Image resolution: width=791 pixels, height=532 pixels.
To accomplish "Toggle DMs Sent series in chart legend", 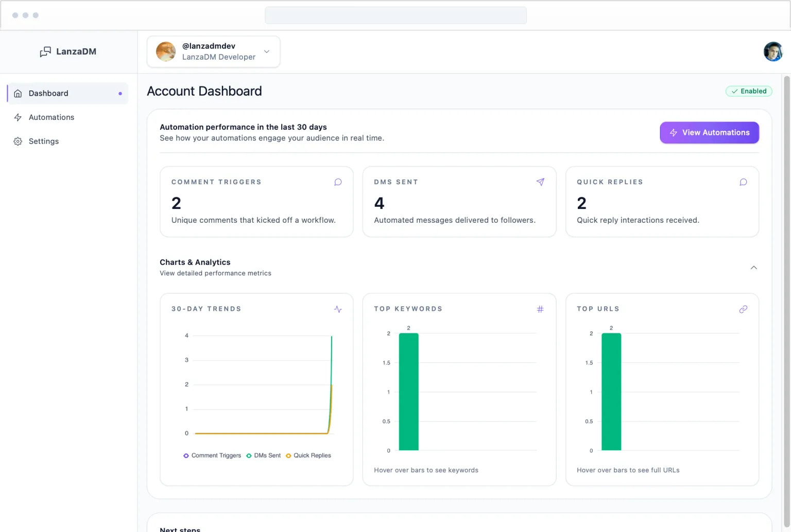I will coord(264,455).
